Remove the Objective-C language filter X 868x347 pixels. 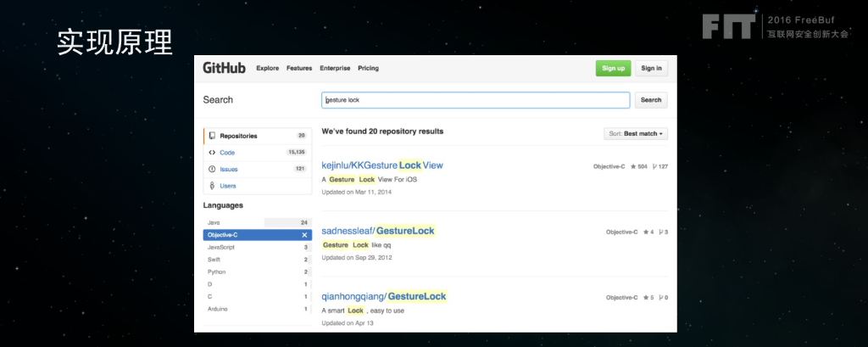click(x=304, y=235)
